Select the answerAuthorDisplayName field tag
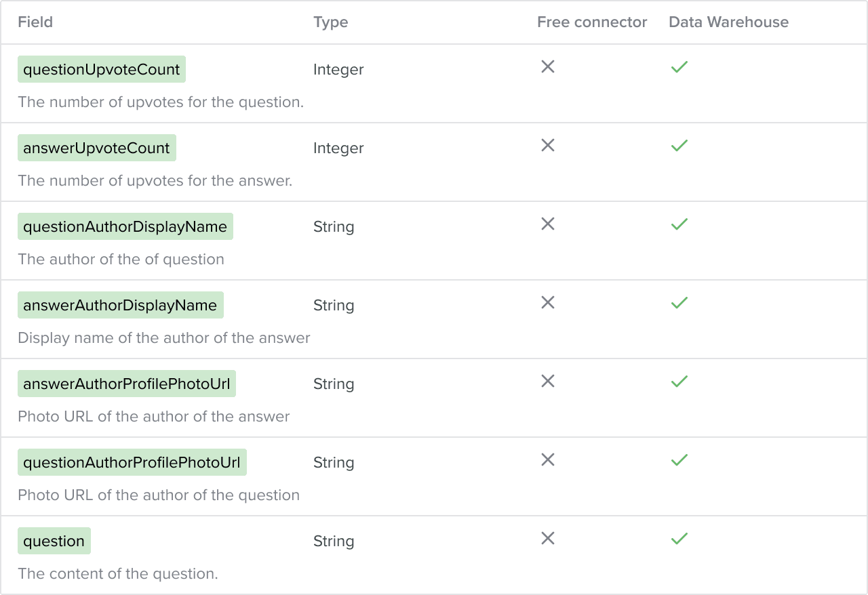 121,305
